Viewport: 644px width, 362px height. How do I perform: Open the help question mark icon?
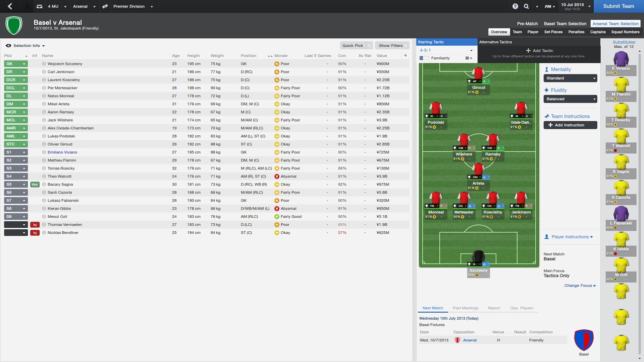click(515, 7)
